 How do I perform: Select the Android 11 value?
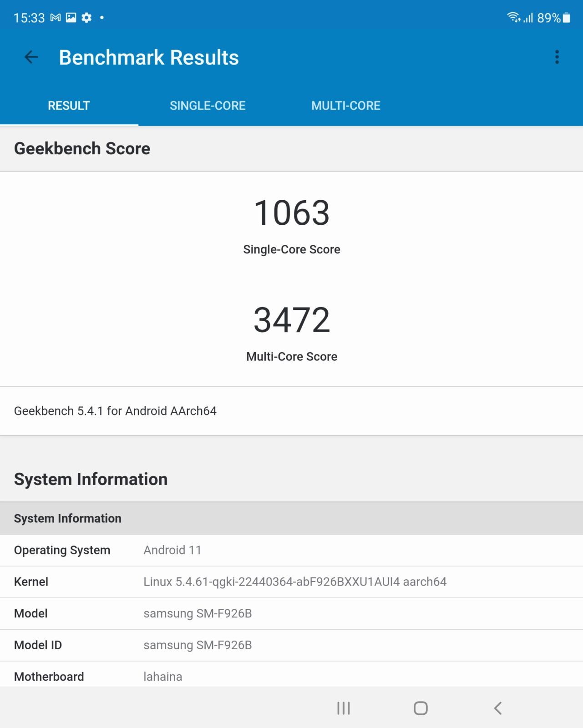pos(172,550)
